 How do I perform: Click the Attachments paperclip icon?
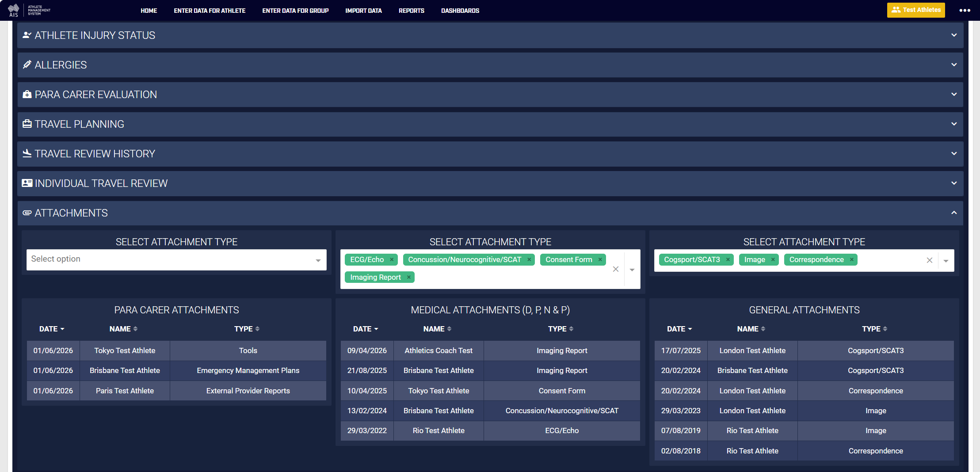point(27,213)
